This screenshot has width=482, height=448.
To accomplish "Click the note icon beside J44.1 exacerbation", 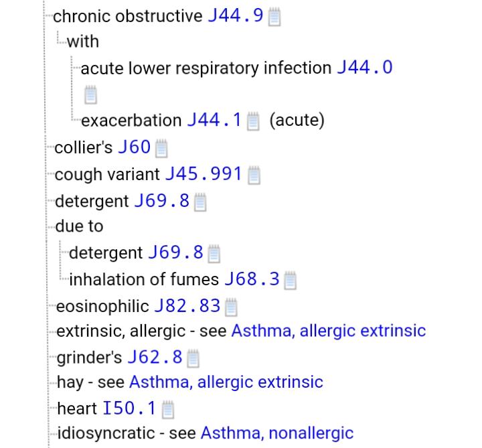I will pos(252,122).
